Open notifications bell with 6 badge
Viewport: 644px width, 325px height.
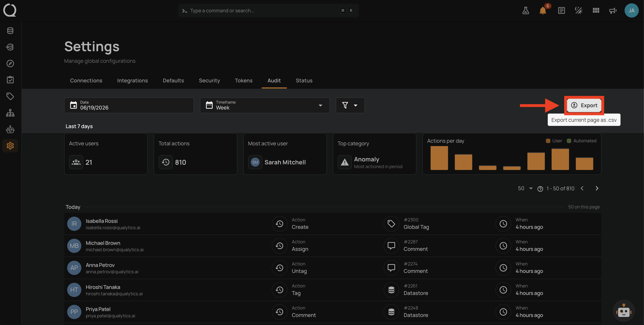coord(543,10)
